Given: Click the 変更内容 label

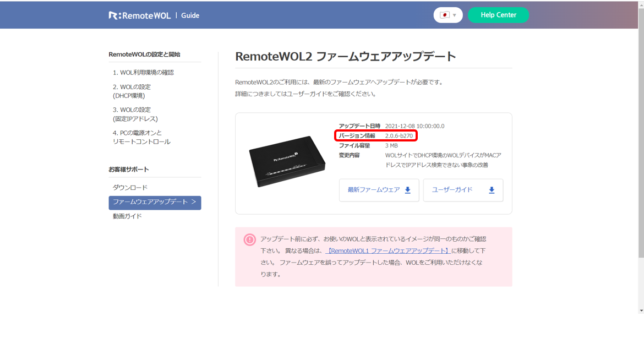Looking at the screenshot, I should [x=349, y=156].
